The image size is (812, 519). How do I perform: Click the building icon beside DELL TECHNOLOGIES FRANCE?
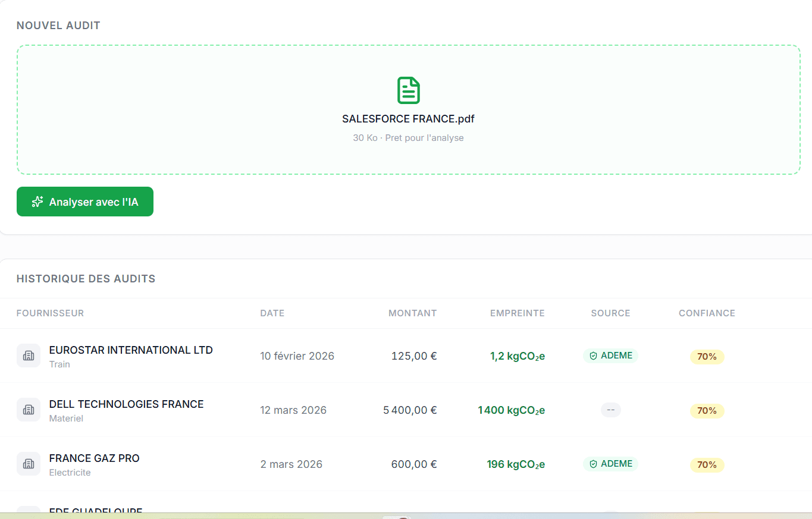click(x=29, y=410)
